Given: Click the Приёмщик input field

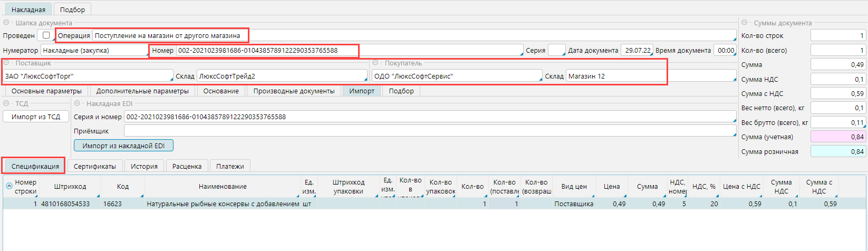Looking at the screenshot, I should click(x=429, y=131).
